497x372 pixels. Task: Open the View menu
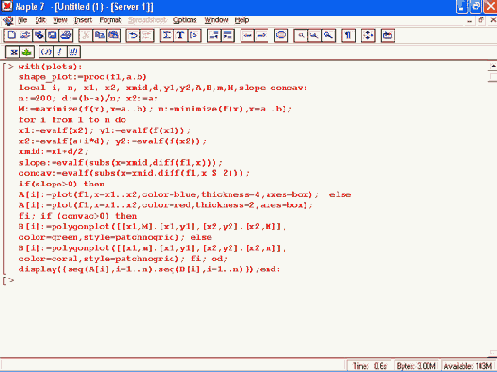[x=60, y=20]
